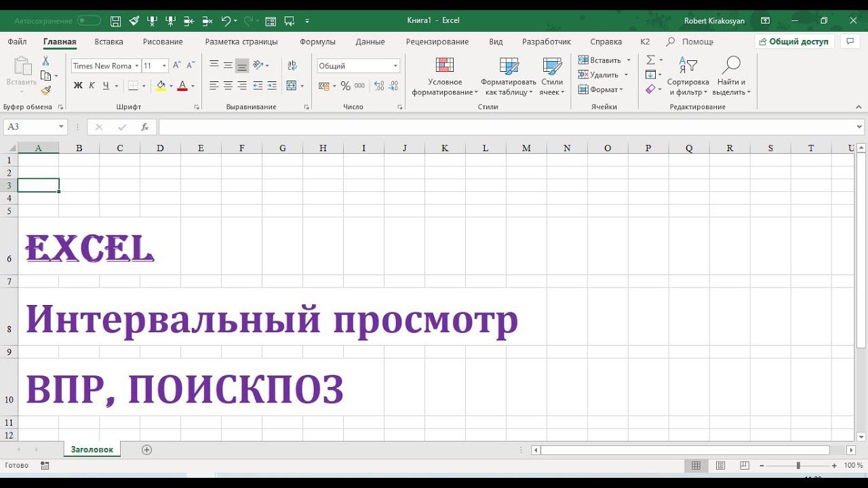The height and width of the screenshot is (488, 868).
Task: Increase font size with the larger A button
Action: [176, 66]
